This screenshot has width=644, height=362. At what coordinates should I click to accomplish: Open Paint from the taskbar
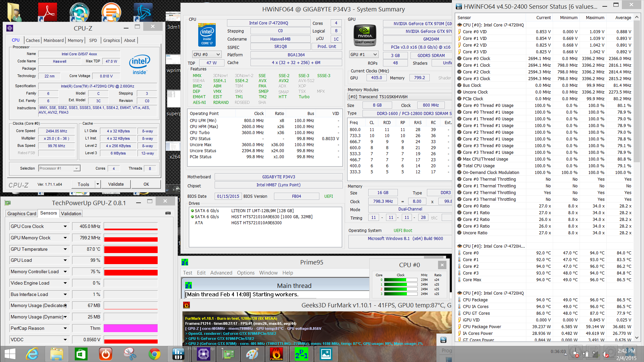[x=252, y=354]
